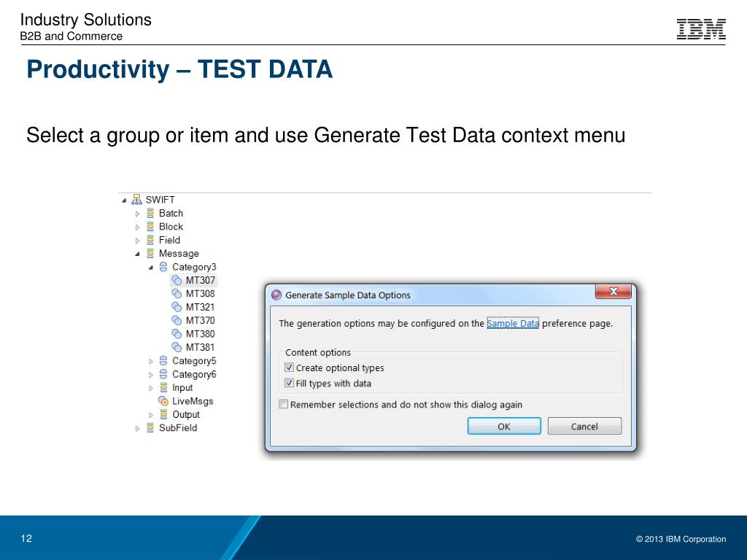Image resolution: width=747 pixels, height=560 pixels.
Task: Collapse the Category3 node
Action: [x=151, y=267]
